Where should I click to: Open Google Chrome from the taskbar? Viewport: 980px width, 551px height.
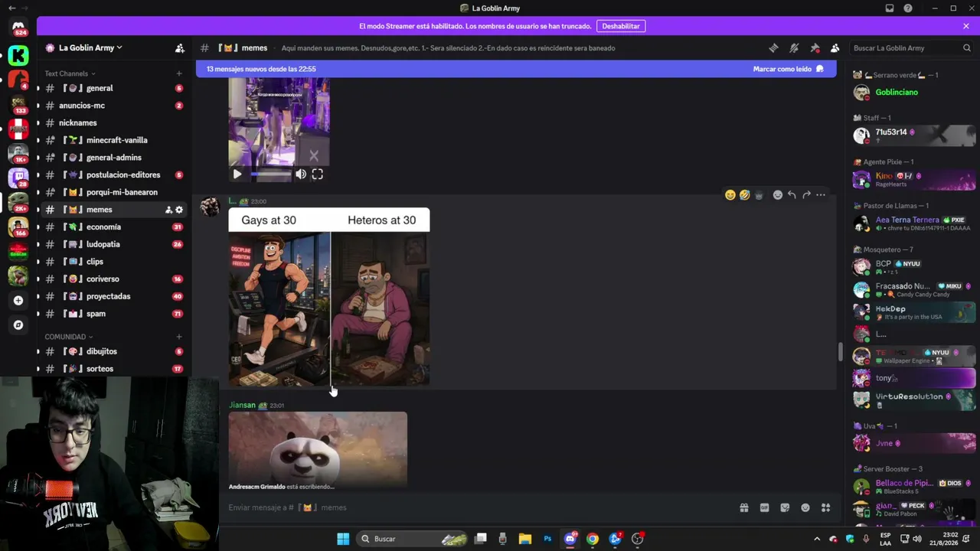pyautogui.click(x=593, y=539)
